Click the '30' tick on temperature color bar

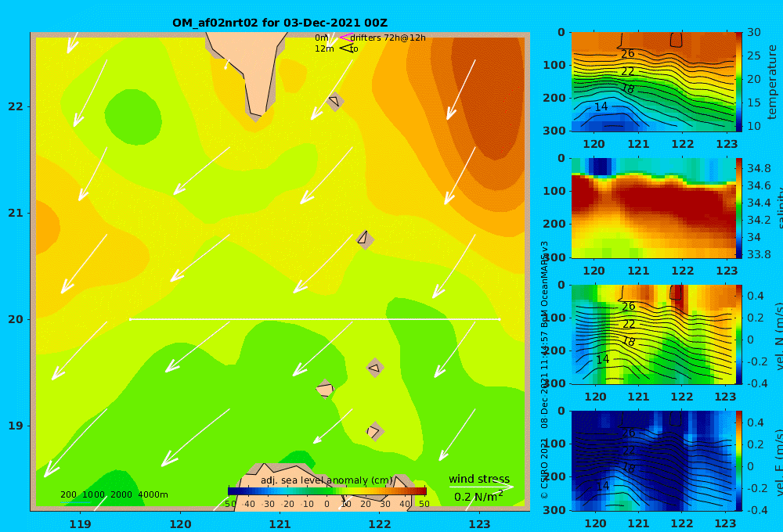(x=754, y=32)
